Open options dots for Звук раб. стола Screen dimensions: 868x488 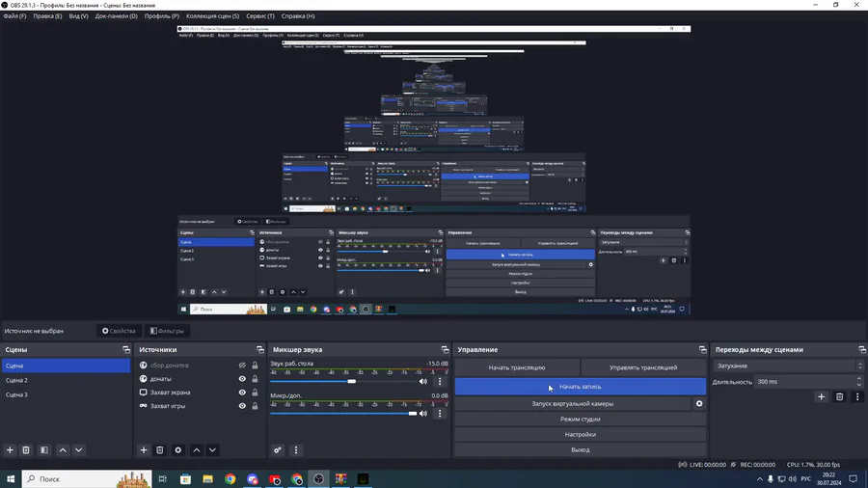pyautogui.click(x=440, y=381)
